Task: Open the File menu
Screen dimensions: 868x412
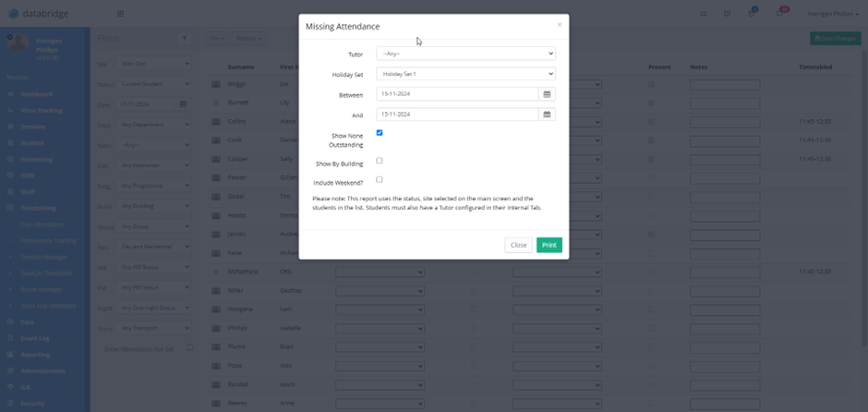Action: tap(217, 38)
